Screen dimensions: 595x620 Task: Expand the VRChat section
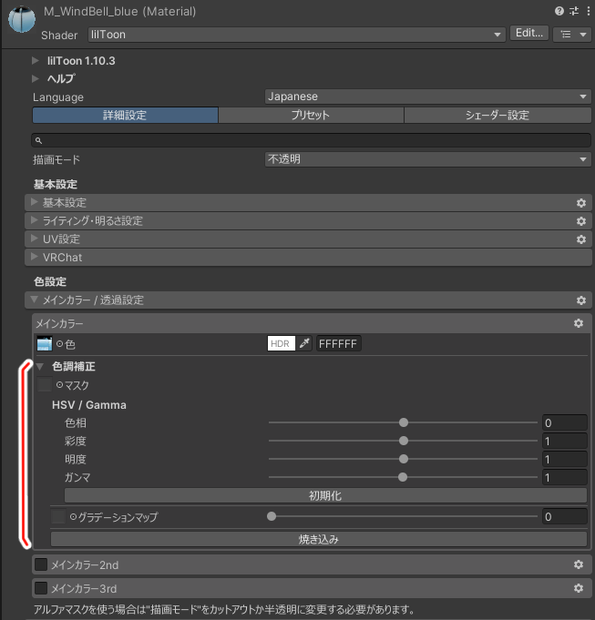click(x=308, y=257)
